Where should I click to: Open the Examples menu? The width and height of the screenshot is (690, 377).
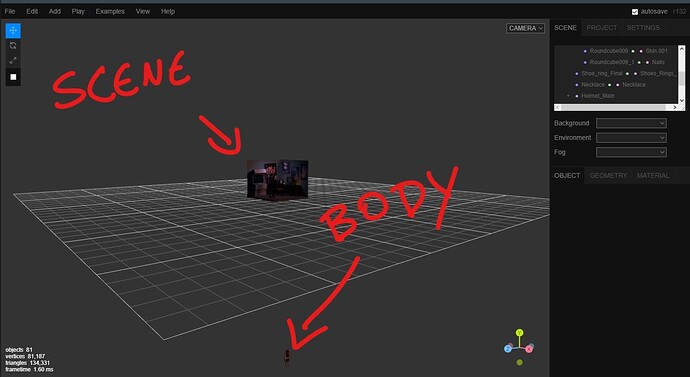[x=110, y=11]
